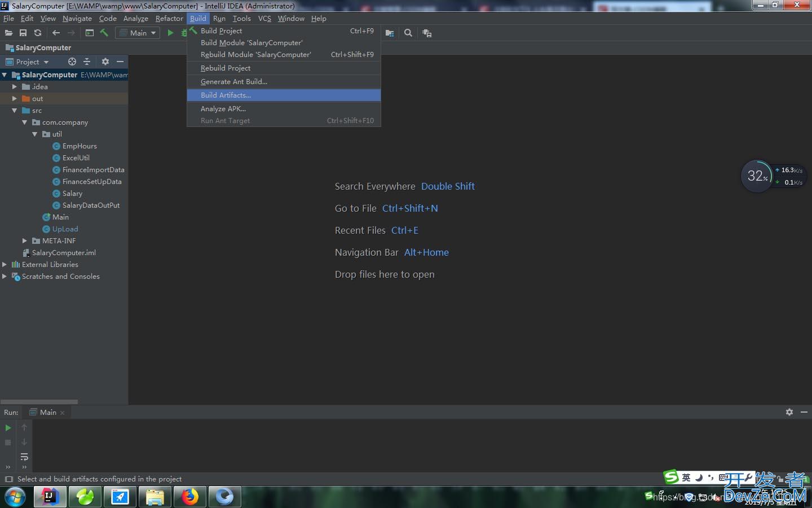Open Project panel settings gear

point(105,62)
